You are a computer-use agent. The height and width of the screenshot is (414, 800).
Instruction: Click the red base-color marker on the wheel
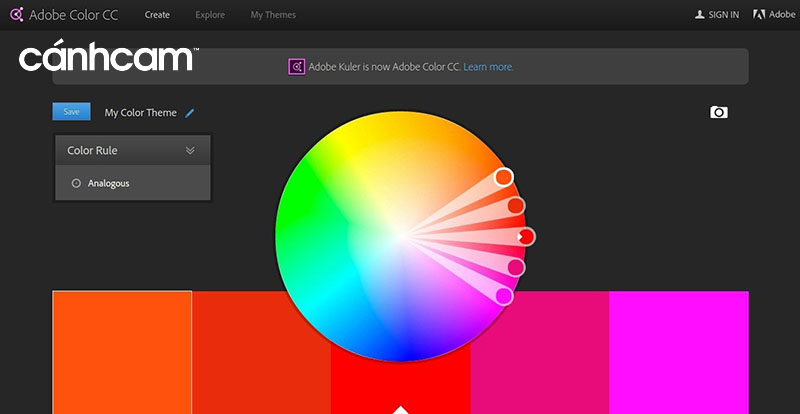(x=526, y=237)
